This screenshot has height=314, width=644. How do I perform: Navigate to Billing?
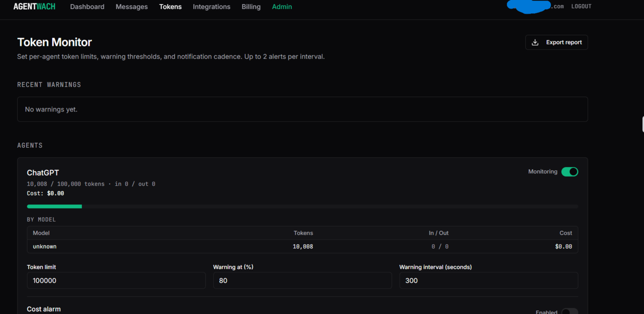[251, 7]
